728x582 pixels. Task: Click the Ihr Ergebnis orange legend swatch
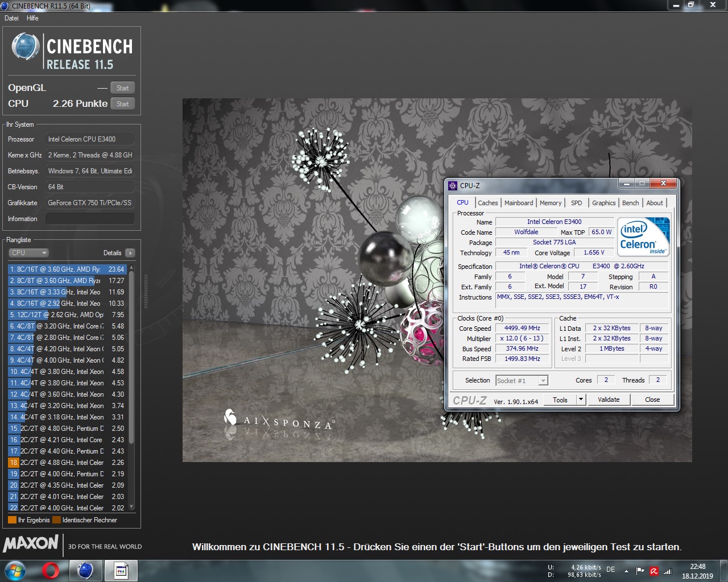click(x=12, y=520)
